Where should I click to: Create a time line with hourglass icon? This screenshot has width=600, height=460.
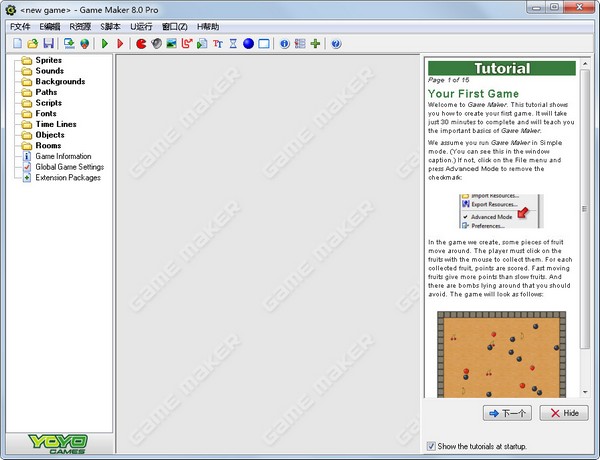pyautogui.click(x=233, y=44)
